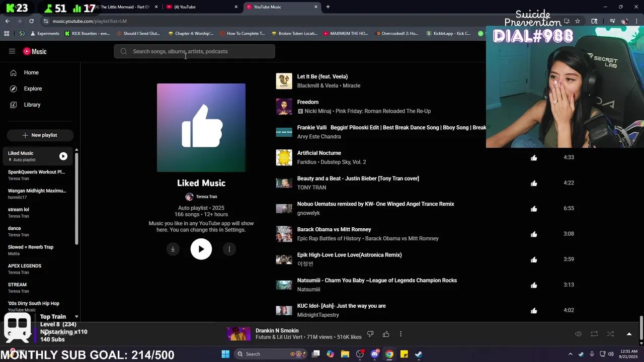Open the Overcooked! 2 bookmark
644x362 pixels.
click(x=397, y=34)
